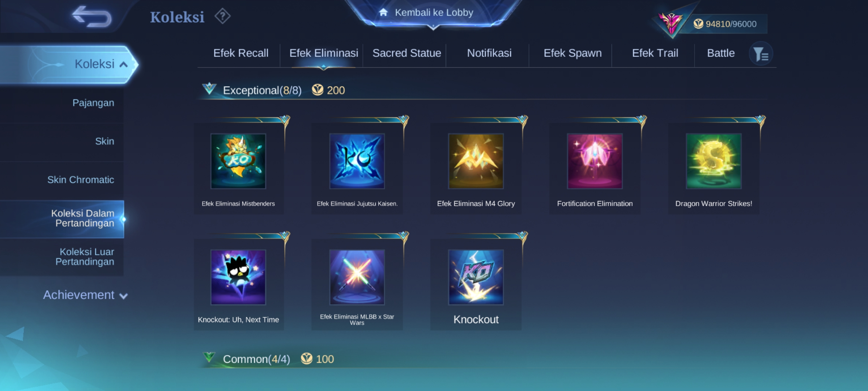Image resolution: width=868 pixels, height=391 pixels.
Task: Select the default Knockout effect
Action: tap(476, 277)
